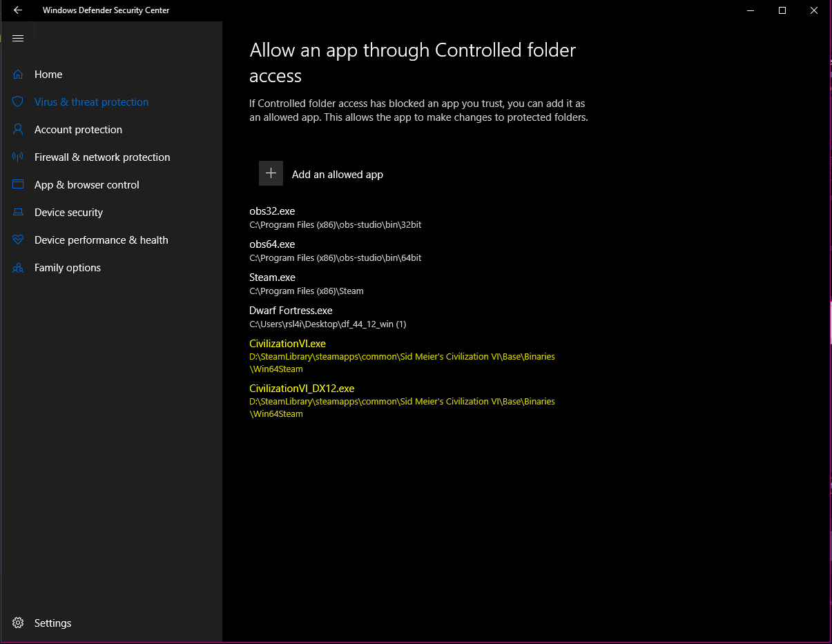Click the Device security laptop icon
This screenshot has height=644, width=832.
(19, 213)
